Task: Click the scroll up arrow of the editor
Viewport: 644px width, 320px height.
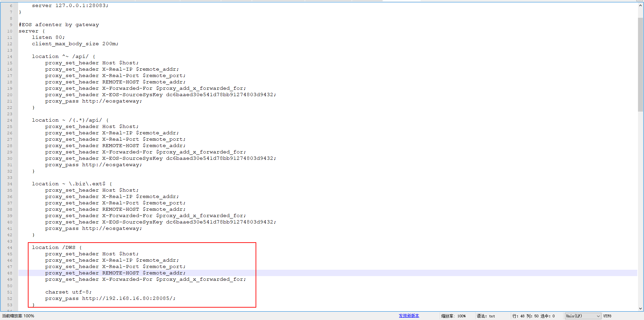Action: pyautogui.click(x=640, y=6)
